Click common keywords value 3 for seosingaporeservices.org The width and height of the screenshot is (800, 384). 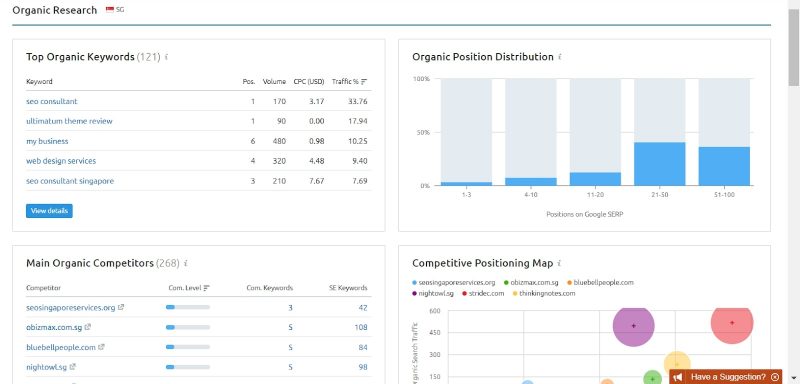click(x=290, y=308)
